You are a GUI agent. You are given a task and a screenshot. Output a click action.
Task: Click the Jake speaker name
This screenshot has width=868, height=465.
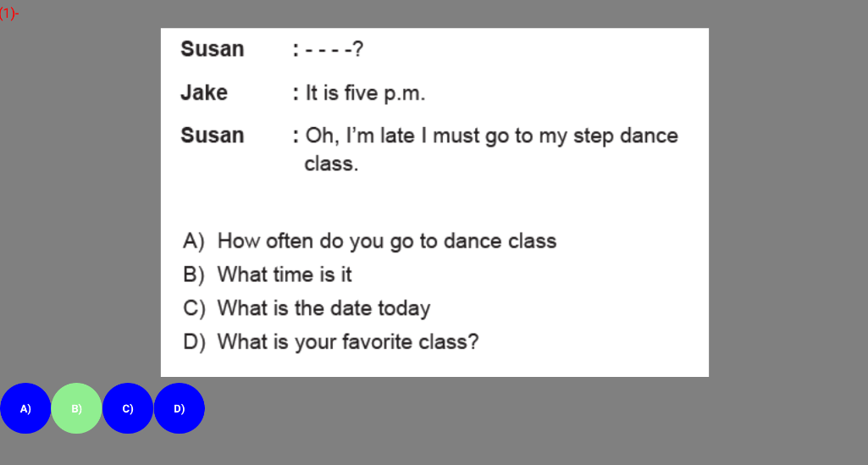204,92
